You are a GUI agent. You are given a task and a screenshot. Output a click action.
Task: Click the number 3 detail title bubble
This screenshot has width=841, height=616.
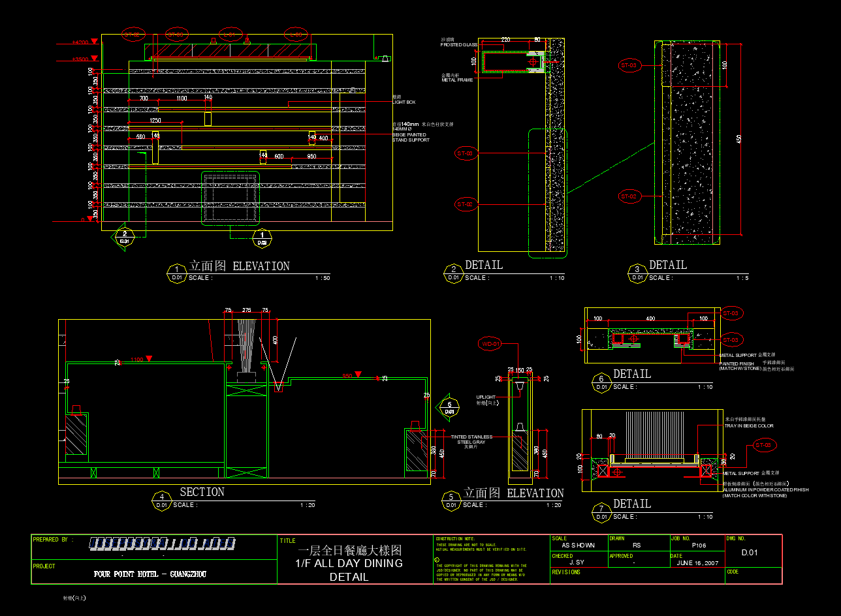[637, 273]
